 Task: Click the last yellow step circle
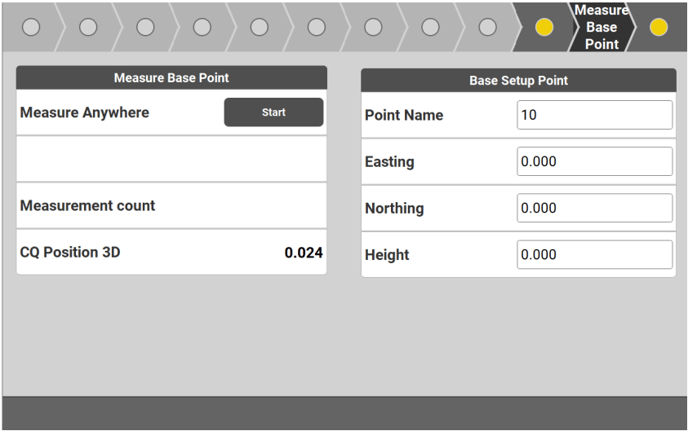click(x=658, y=27)
